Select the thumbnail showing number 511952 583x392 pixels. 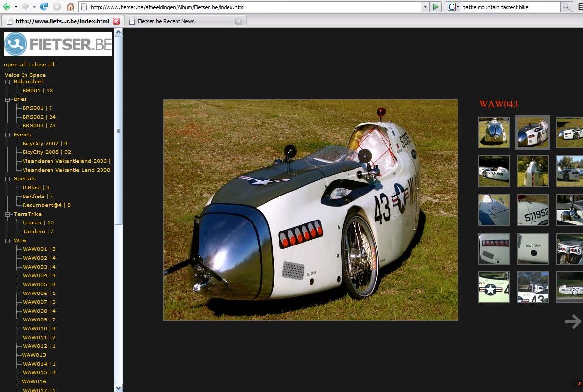[x=532, y=210]
